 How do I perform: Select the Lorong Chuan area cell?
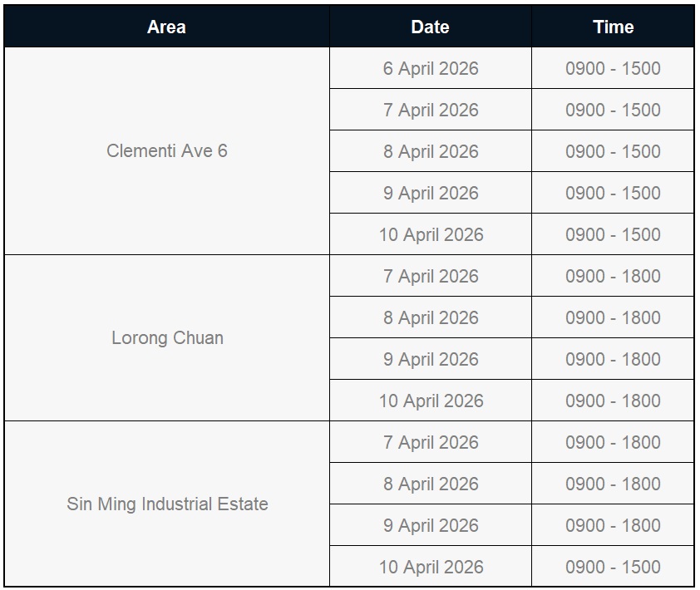click(167, 338)
